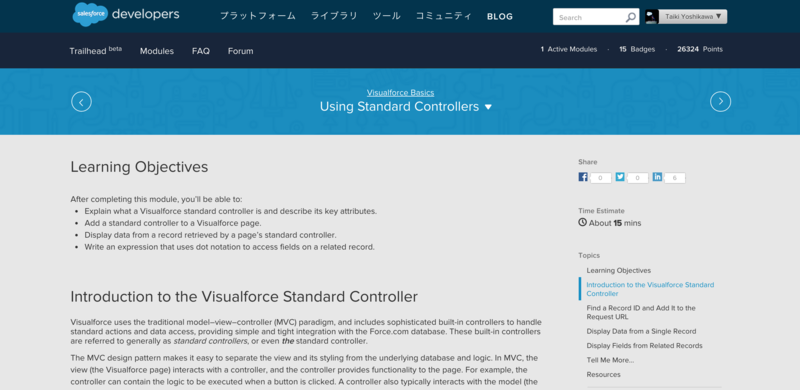
Task: Share on Twitter icon
Action: pos(620,177)
